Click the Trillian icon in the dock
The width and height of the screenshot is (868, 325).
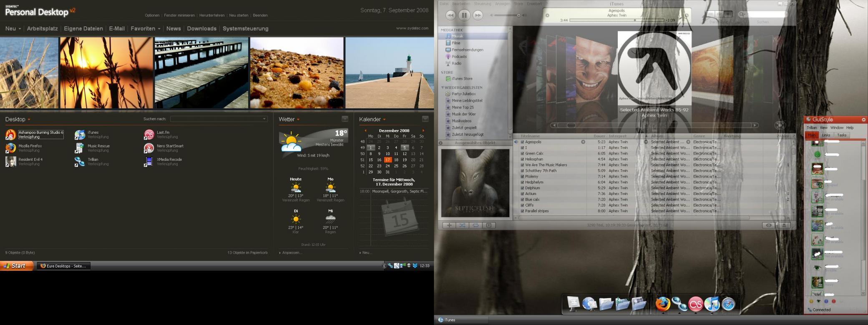[x=679, y=304]
